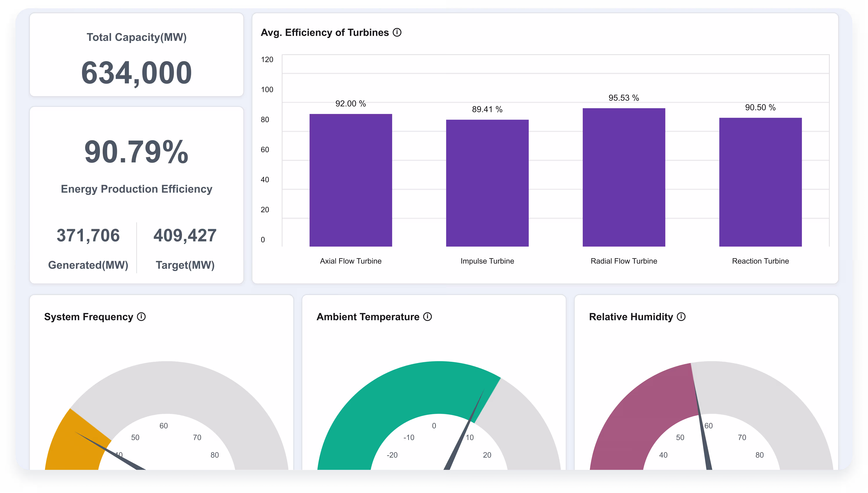Click the 95.53 % bar label
The width and height of the screenshot is (868, 493).
[x=624, y=98]
